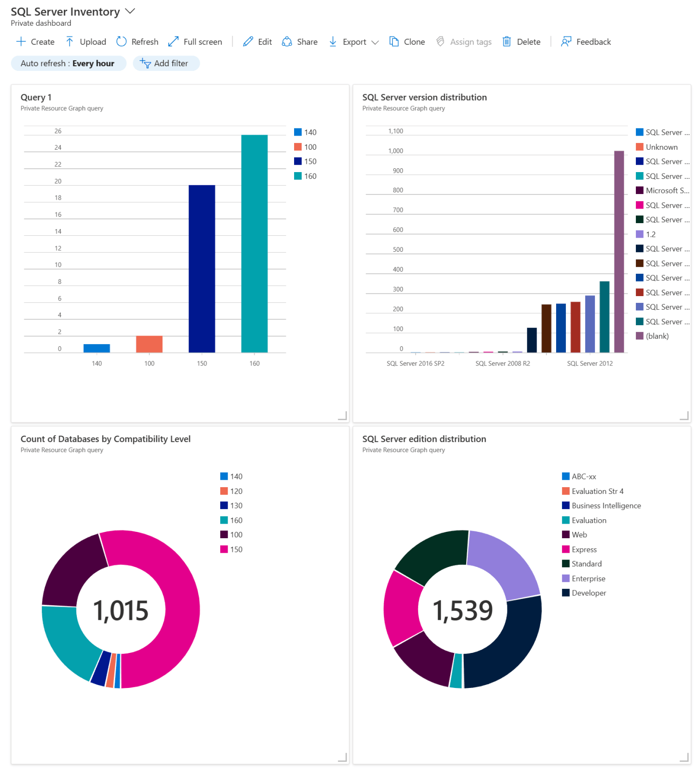
Task: Open Auto refresh Every hour setting
Action: point(69,63)
